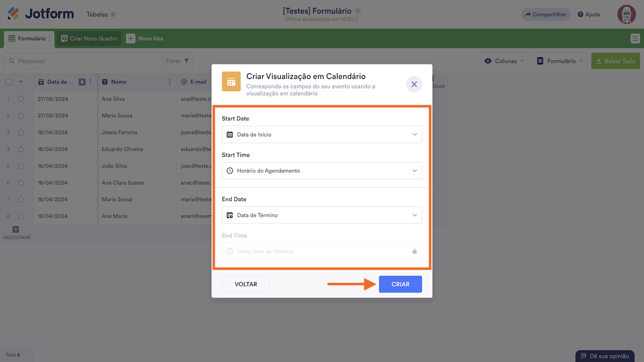Expand the Start Date dropdown

pos(321,135)
